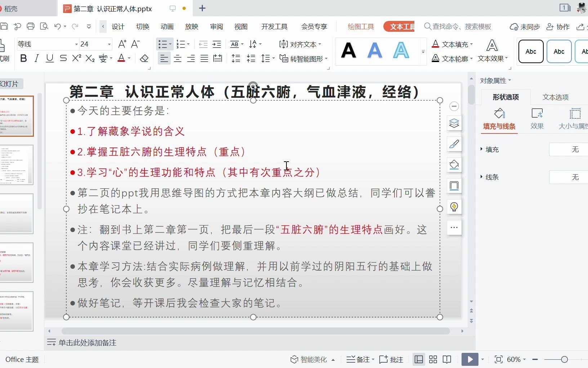Viewport: 588px width, 368px height.
Task: Open new tab with plus button
Action: (202, 8)
